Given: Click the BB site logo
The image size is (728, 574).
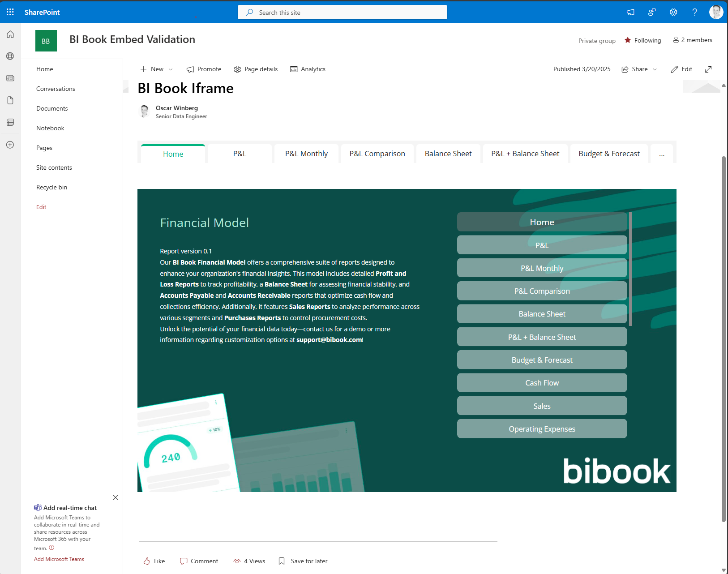Looking at the screenshot, I should (46, 41).
